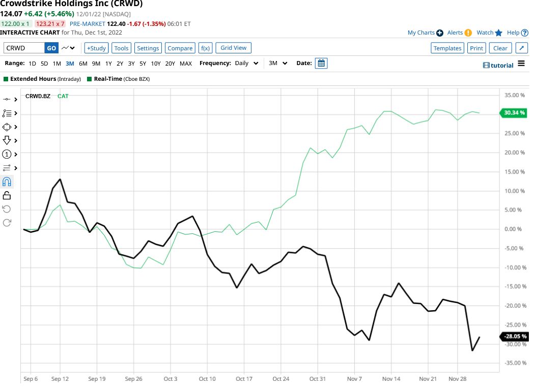
Task: Select the 20Y range
Action: coord(170,64)
